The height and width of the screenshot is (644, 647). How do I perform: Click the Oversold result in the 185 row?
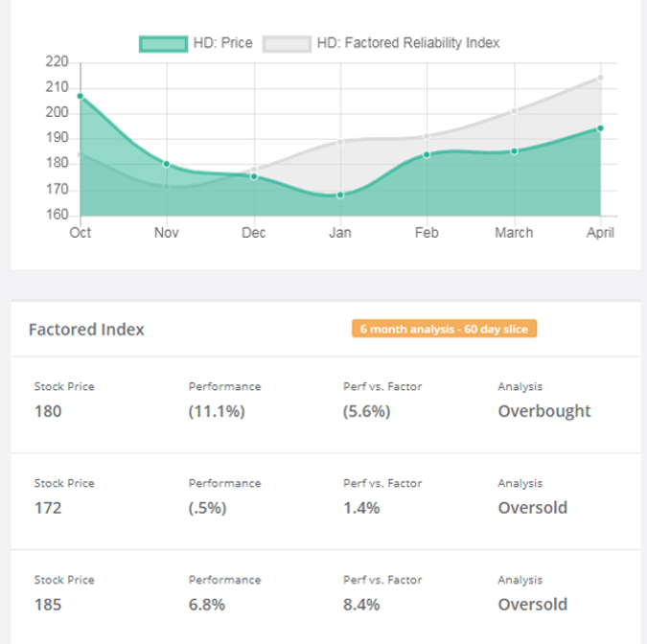tap(533, 605)
